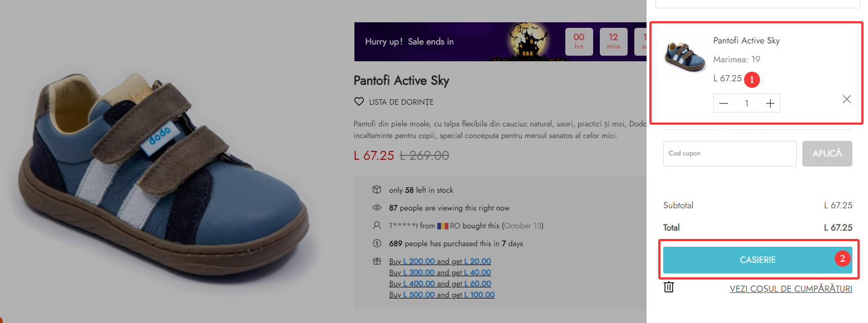Click the Buy L 300.00 offer link

click(440, 272)
